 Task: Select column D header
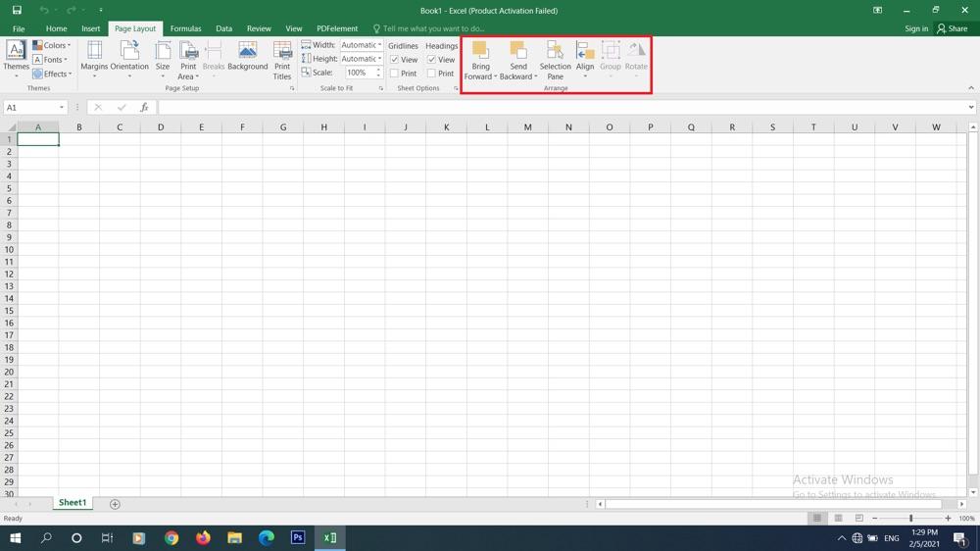pos(161,126)
